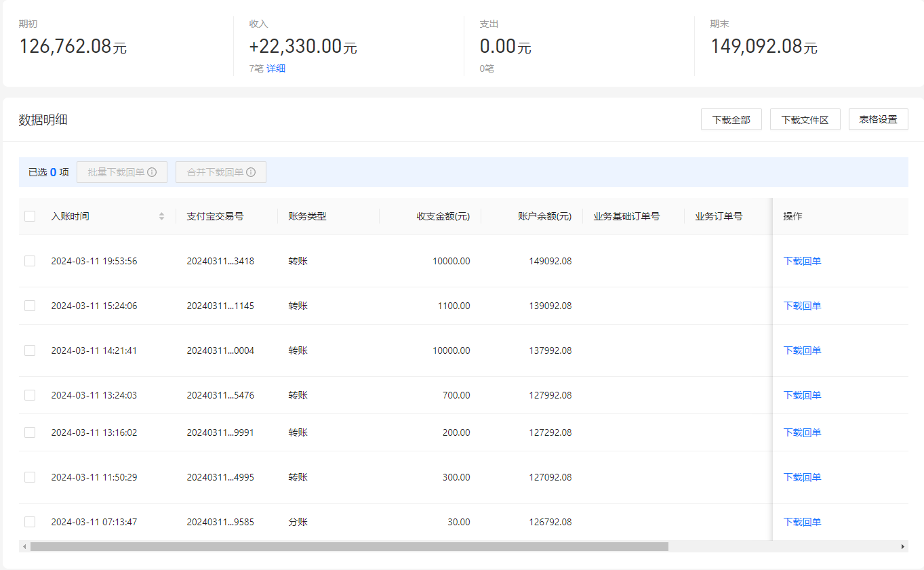Screen dimensions: 924x570
Task: Check the row dated 2024-03-11 07:13:47
Action: click(x=30, y=522)
